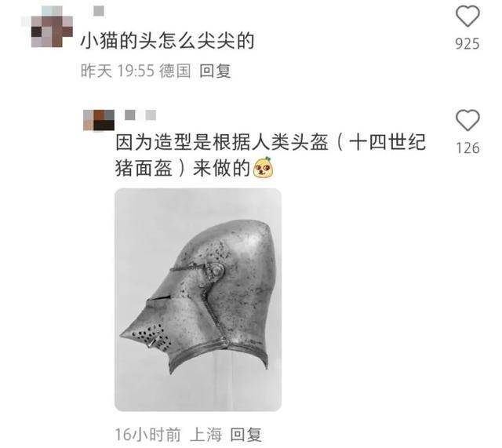This screenshot has height=448, width=502.
Task: Reply to the comment posted from 德国
Action: pos(215,71)
